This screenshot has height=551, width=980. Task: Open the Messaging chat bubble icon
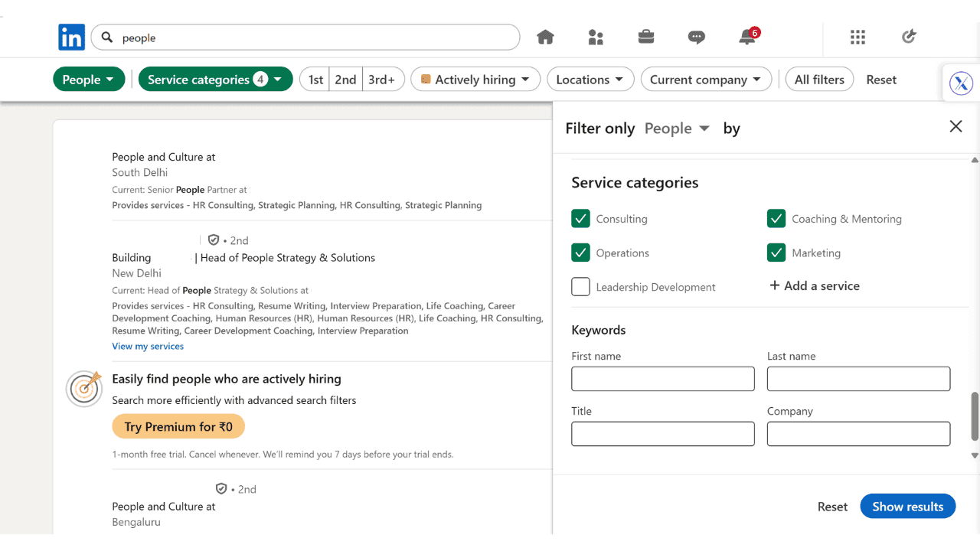coord(697,37)
